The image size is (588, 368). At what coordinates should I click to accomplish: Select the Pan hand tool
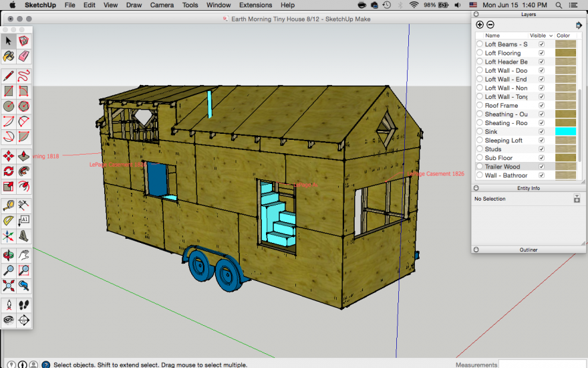click(x=24, y=254)
